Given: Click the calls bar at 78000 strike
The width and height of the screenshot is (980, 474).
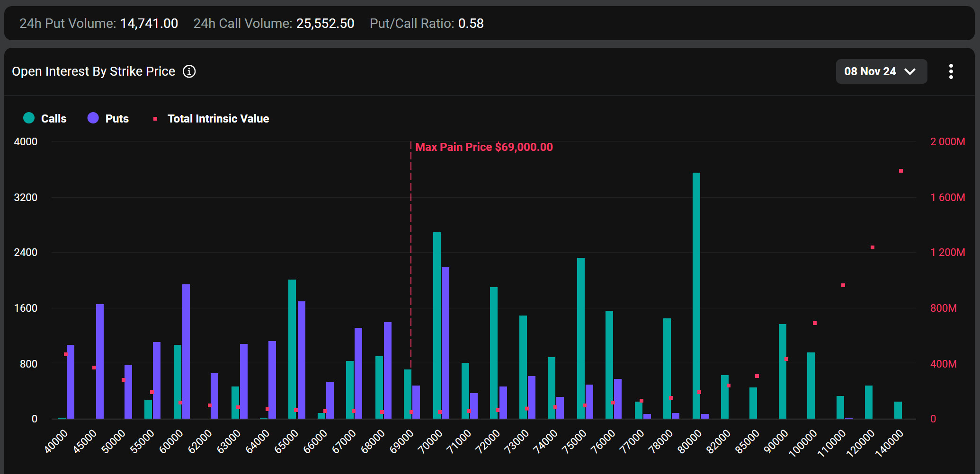Looking at the screenshot, I should [x=667, y=369].
